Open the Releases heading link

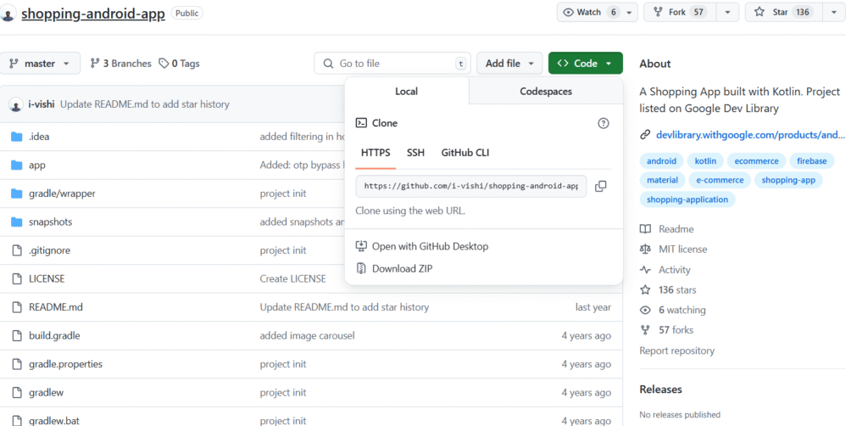pyautogui.click(x=660, y=390)
